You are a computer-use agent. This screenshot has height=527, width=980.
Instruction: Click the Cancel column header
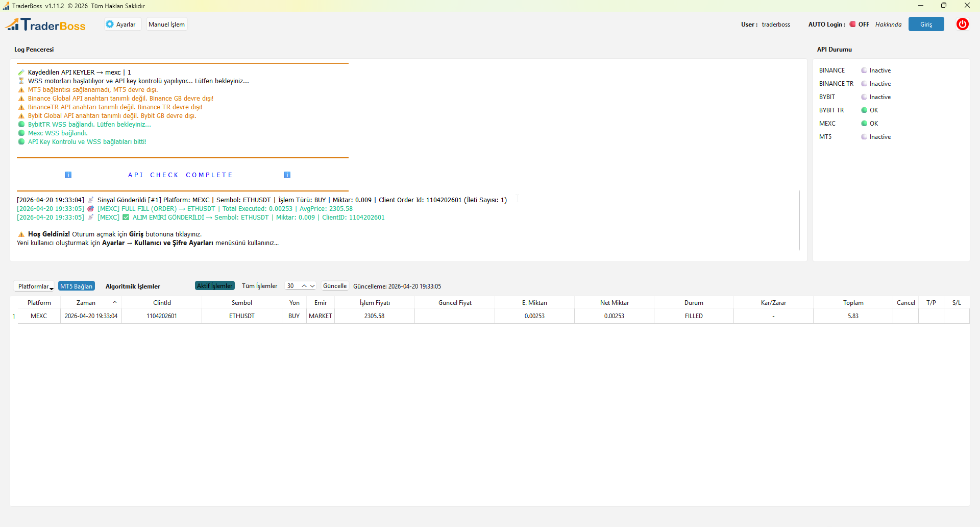pyautogui.click(x=906, y=303)
